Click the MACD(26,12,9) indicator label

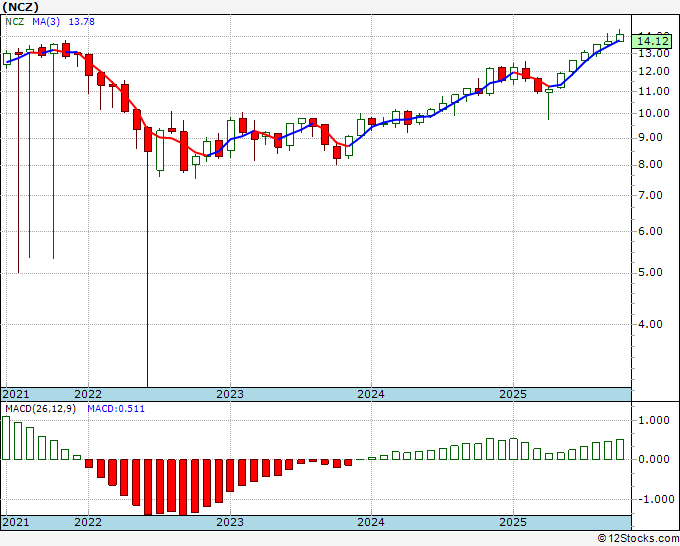click(x=40, y=409)
